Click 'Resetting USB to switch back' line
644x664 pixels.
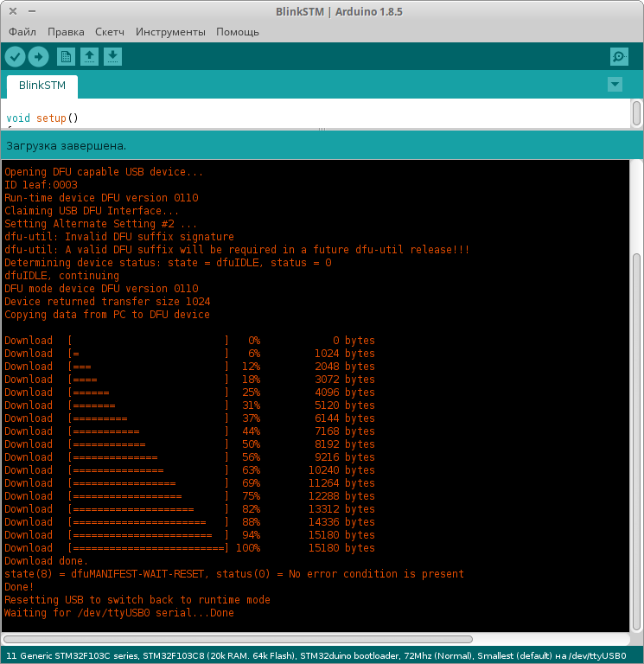(137, 600)
